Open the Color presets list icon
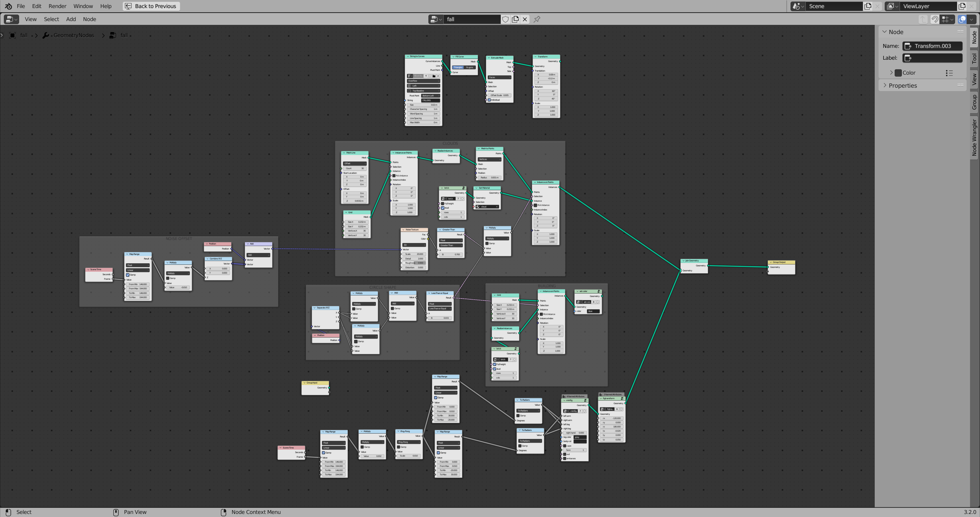Image resolution: width=980 pixels, height=517 pixels. [949, 73]
